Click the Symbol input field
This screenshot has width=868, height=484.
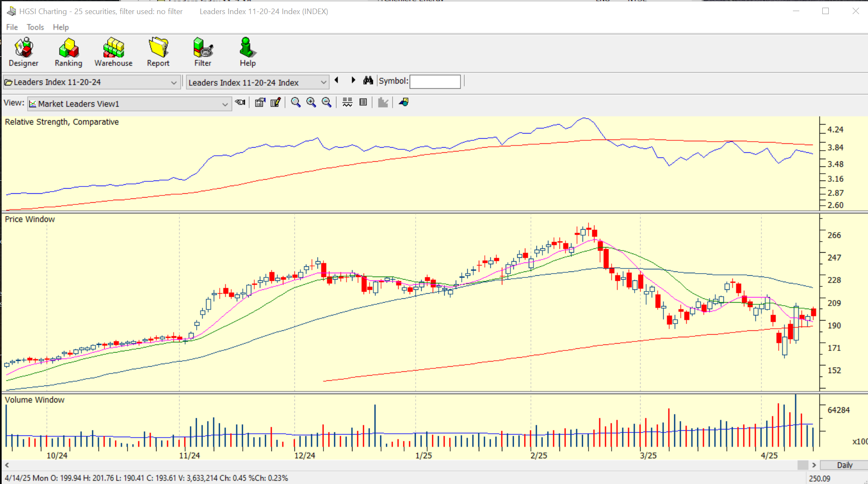click(435, 82)
